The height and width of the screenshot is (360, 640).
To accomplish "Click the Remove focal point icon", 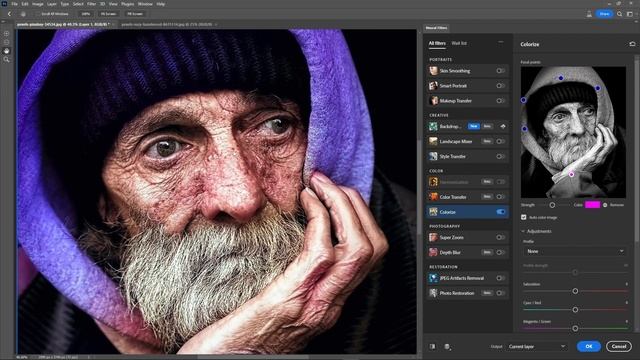I will tap(605, 205).
